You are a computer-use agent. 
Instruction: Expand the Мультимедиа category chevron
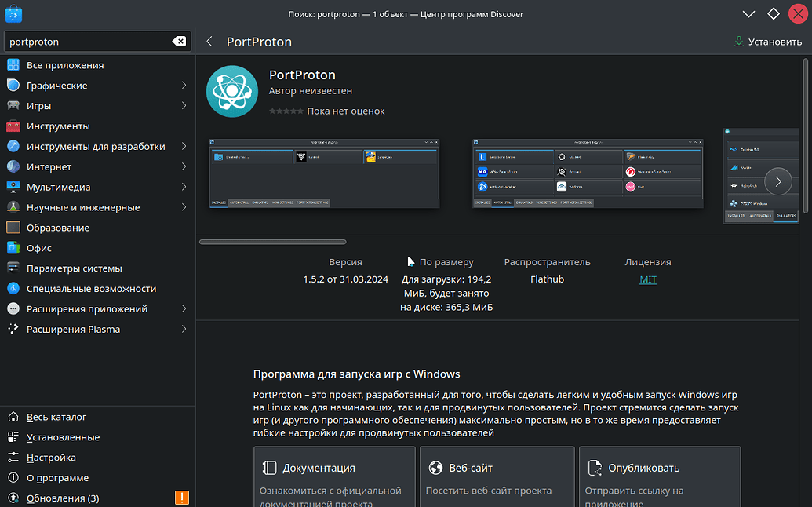point(184,187)
